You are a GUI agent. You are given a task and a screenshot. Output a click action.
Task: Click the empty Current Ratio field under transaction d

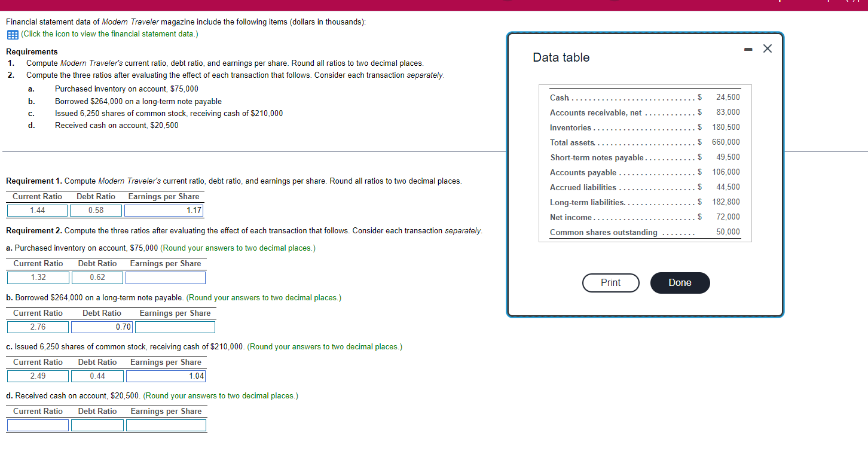(x=38, y=425)
